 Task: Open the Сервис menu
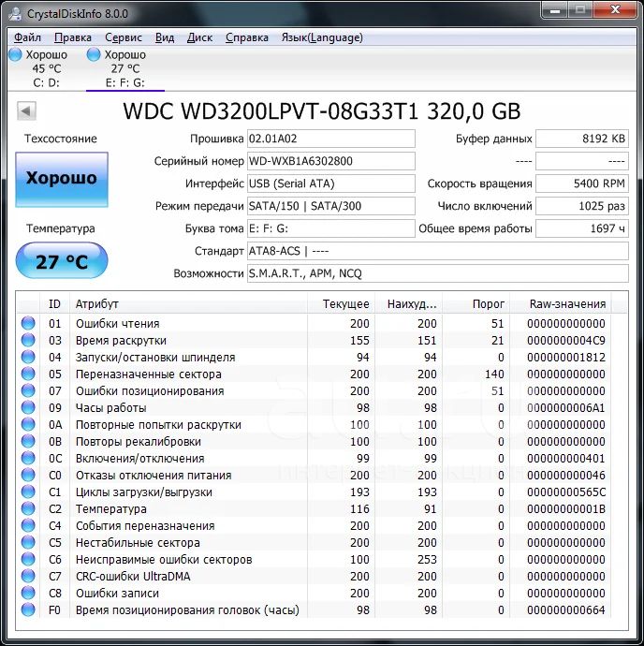pos(124,37)
